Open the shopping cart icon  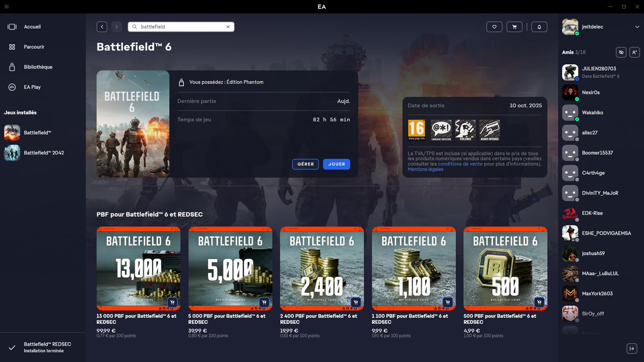point(515,27)
